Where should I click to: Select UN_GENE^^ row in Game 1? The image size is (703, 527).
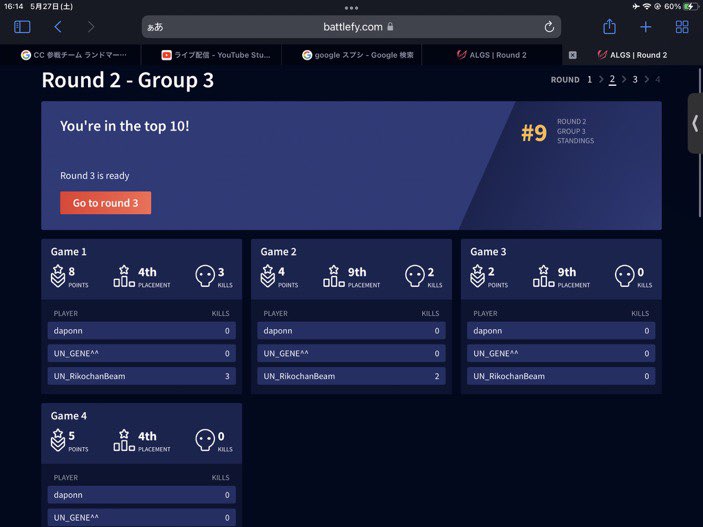tap(142, 353)
